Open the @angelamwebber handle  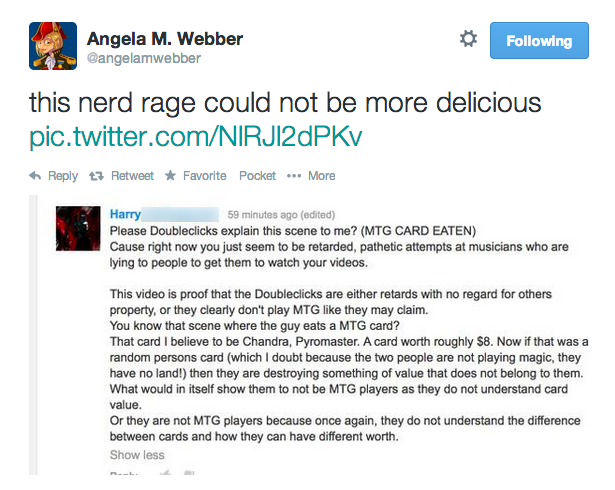pyautogui.click(x=144, y=58)
